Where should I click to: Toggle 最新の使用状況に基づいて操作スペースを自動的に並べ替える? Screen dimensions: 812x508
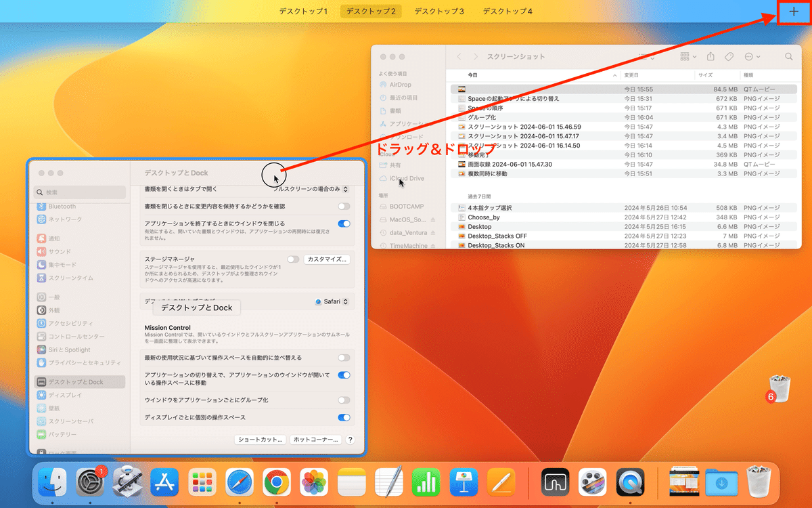[344, 358]
